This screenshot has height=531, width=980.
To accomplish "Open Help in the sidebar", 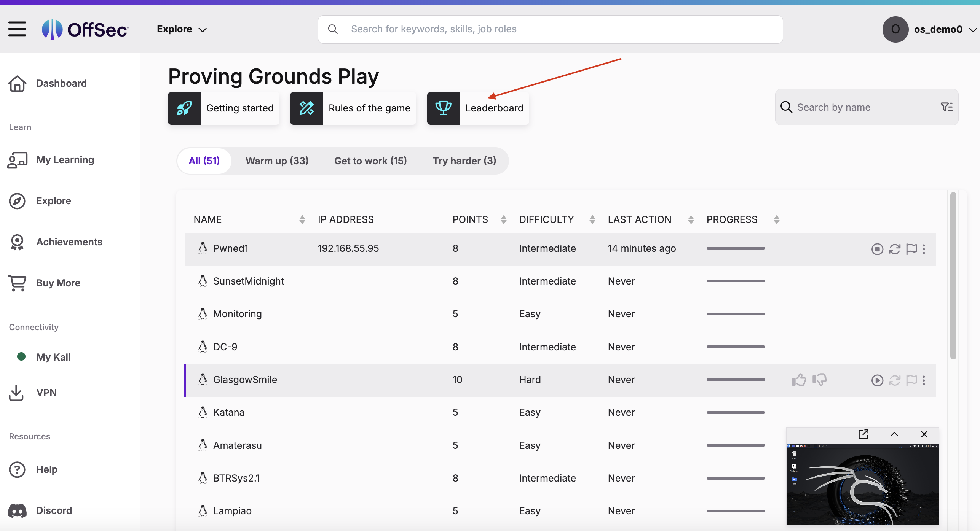I will click(x=33, y=469).
